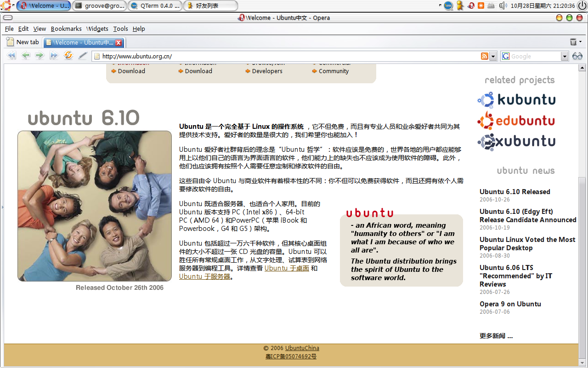Click the QTerm tray icon
588x368 pixels.
pyautogui.click(x=448, y=6)
